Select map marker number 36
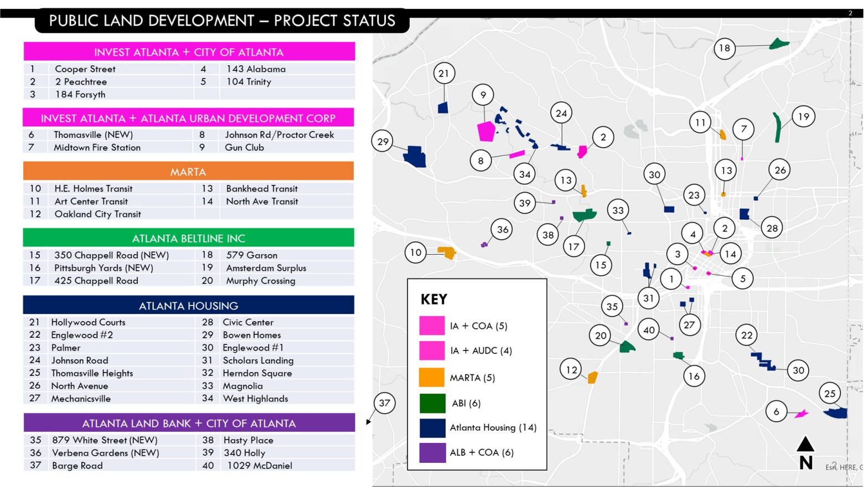The image size is (868, 490). [502, 229]
